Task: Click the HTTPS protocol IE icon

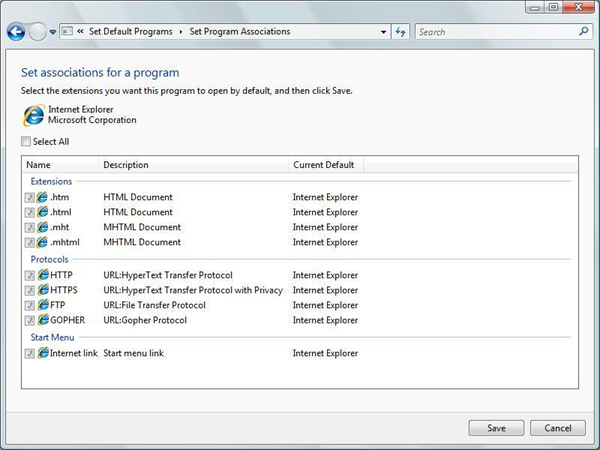Action: pyautogui.click(x=43, y=290)
